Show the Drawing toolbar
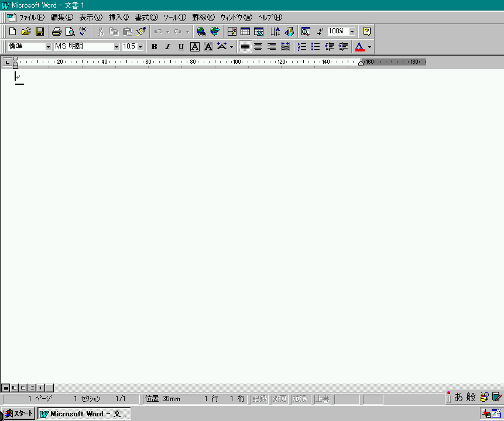Screen dimensions: 504x421 coord(289,32)
